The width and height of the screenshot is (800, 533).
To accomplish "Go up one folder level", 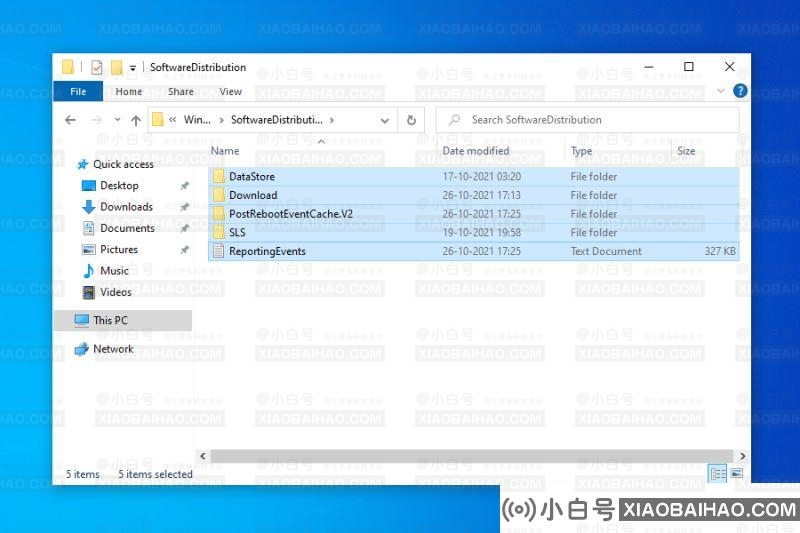I will (x=135, y=120).
